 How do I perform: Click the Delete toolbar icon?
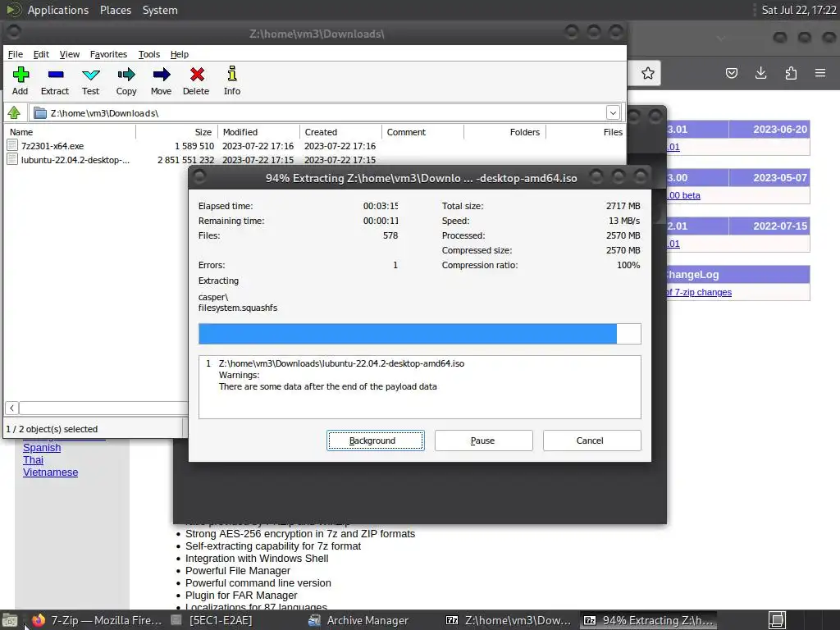[197, 75]
